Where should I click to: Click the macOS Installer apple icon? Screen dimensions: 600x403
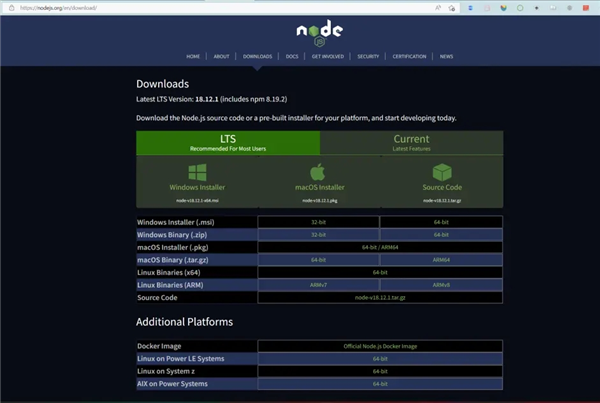point(317,172)
